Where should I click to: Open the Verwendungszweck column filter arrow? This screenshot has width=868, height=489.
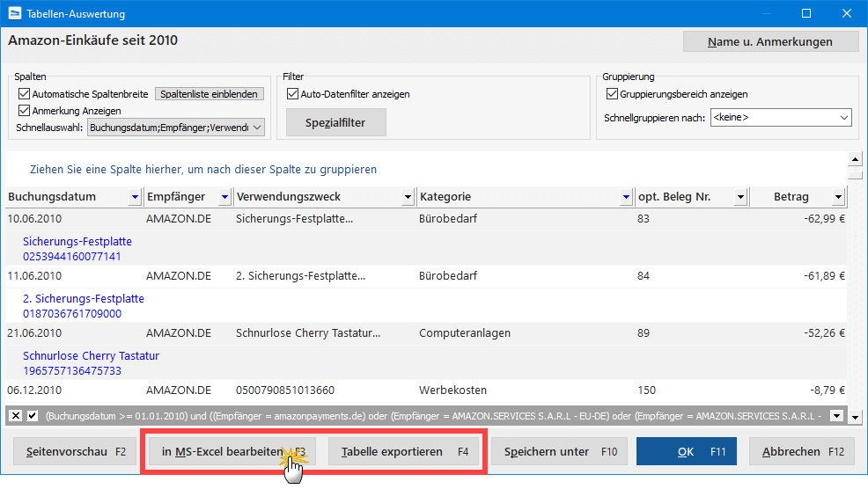(x=408, y=196)
